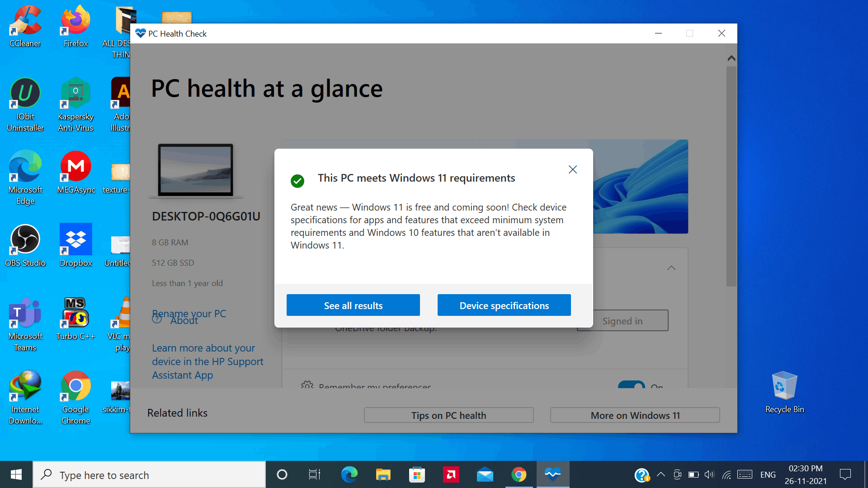Click See all results button
This screenshot has height=488, width=868.
[353, 305]
